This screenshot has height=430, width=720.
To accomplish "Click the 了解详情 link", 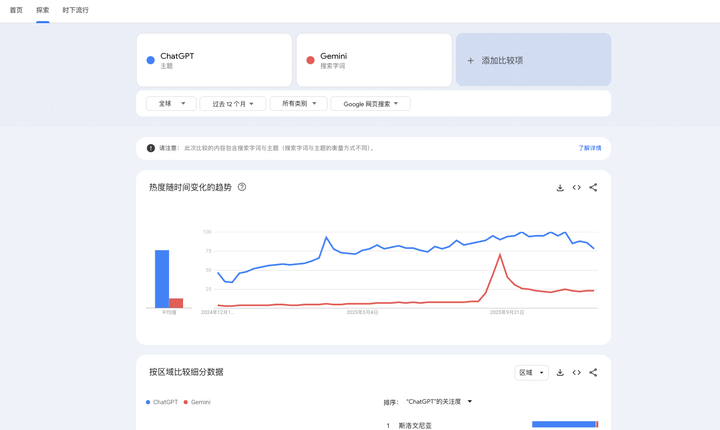I will pyautogui.click(x=589, y=148).
